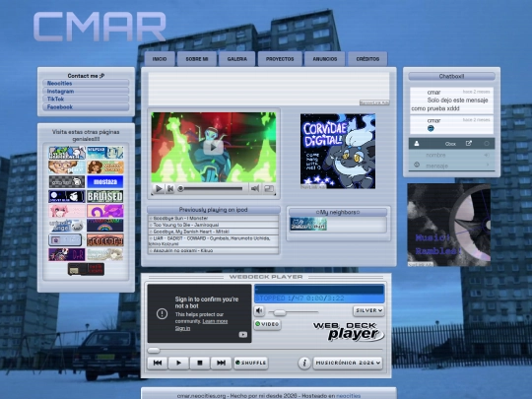This screenshot has height=399, width=532.
Task: Skip to previous track in Webdeck Player
Action: 158,363
